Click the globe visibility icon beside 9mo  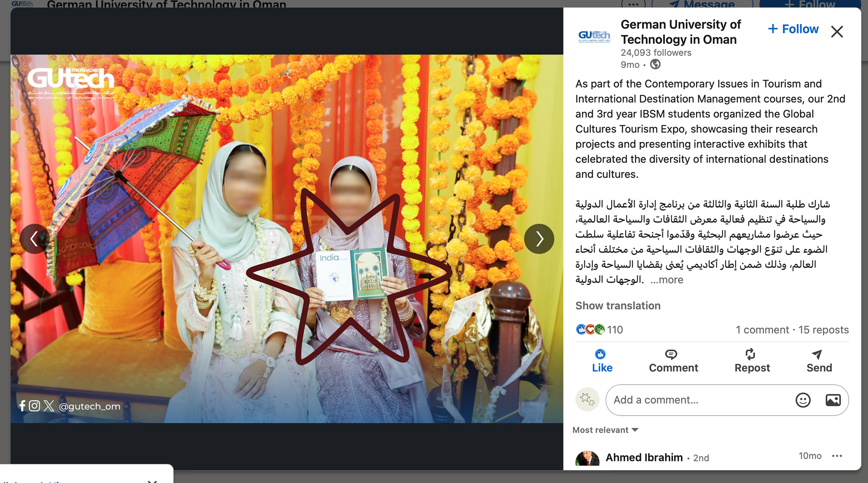(x=655, y=65)
